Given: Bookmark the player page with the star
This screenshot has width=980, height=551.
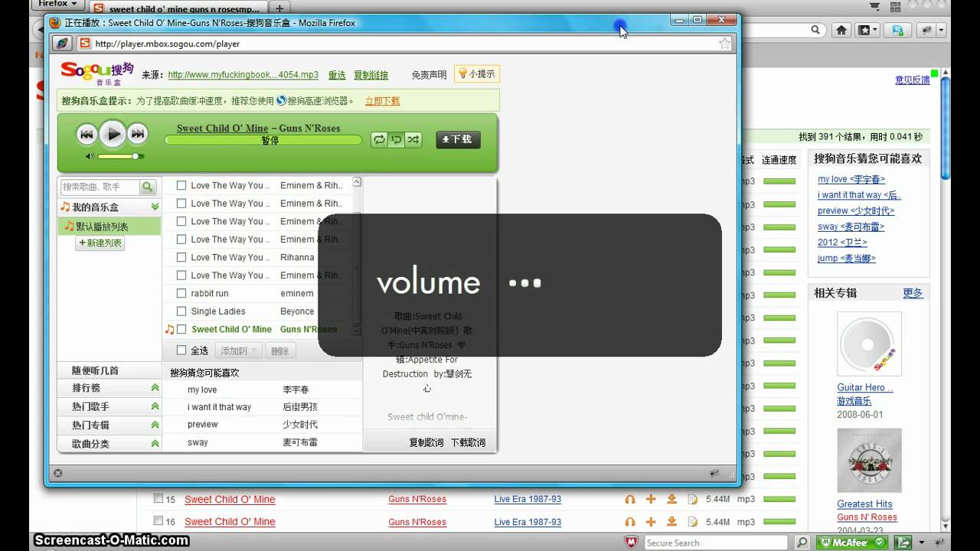Looking at the screenshot, I should (x=724, y=44).
